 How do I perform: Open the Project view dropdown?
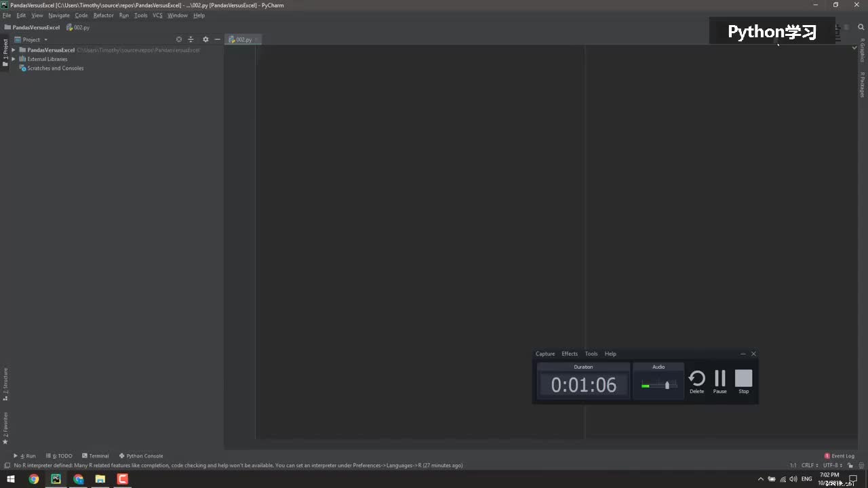point(31,39)
